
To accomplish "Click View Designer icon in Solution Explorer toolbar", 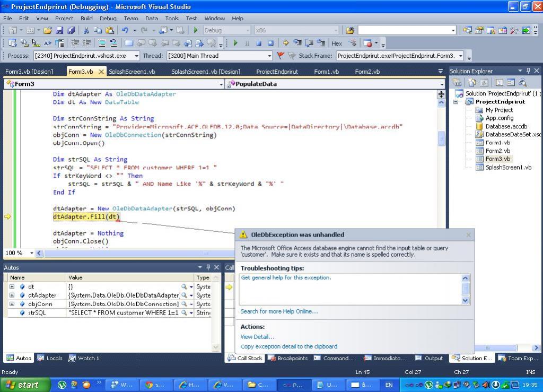I will 511,82.
